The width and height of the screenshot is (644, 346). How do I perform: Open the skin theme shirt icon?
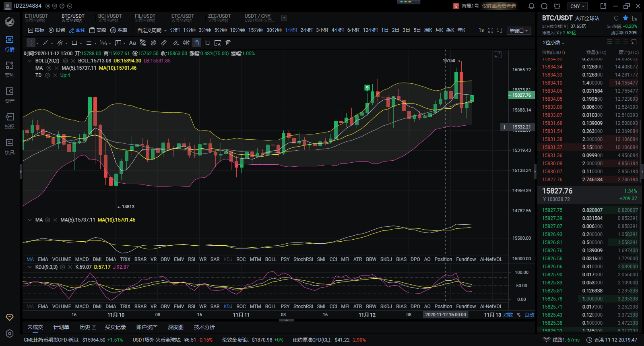pos(557,6)
